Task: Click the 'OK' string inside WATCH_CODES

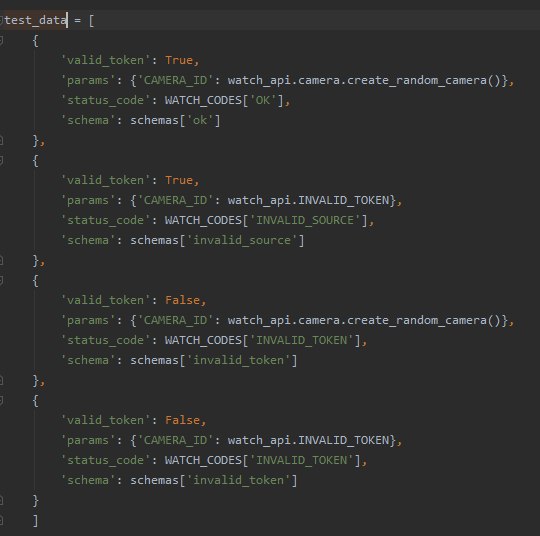Action: pos(263,100)
